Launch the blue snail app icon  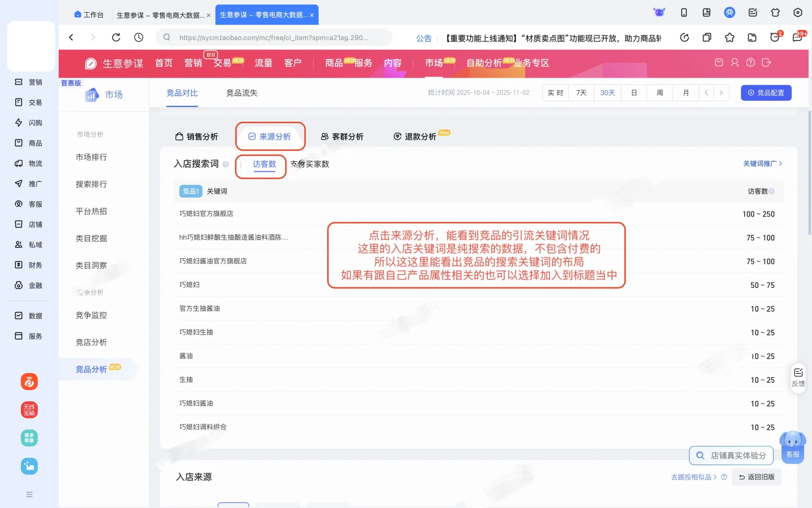(29, 466)
